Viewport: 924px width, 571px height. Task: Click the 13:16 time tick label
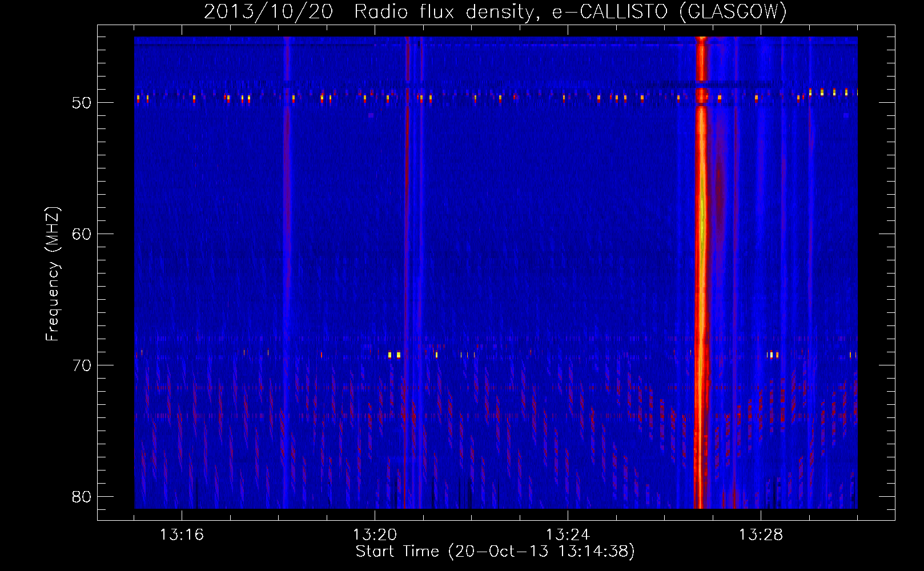(x=182, y=534)
